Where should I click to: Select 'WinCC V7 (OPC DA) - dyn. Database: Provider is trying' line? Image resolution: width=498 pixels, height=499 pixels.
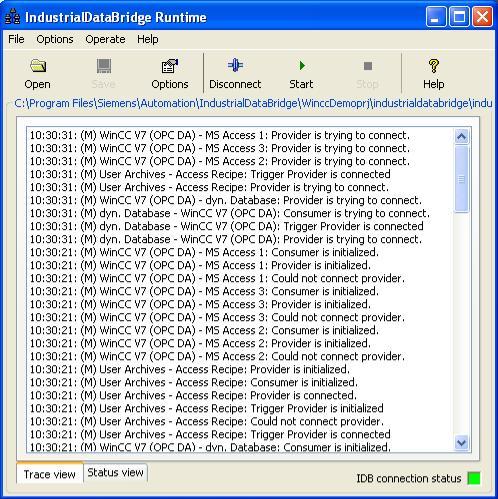(x=226, y=200)
